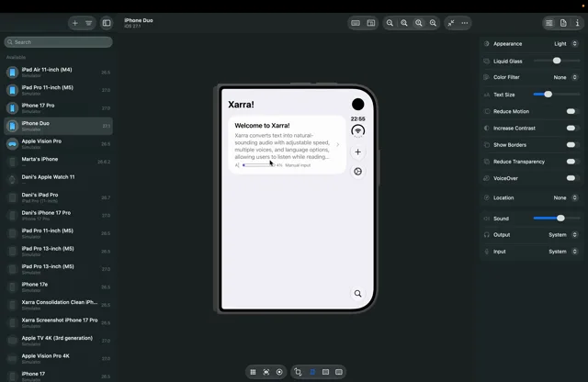Viewport: 588px width, 382px height.
Task: Open the Appearance Light dropdown
Action: pyautogui.click(x=566, y=44)
